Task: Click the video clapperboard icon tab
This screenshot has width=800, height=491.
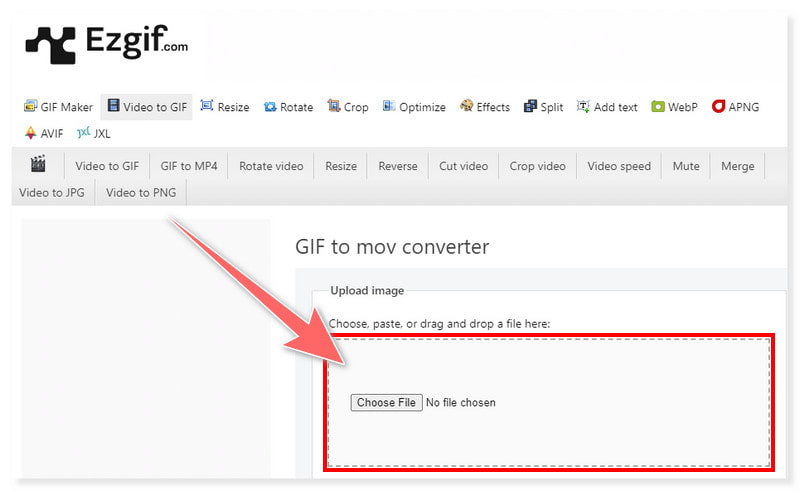Action: tap(39, 165)
